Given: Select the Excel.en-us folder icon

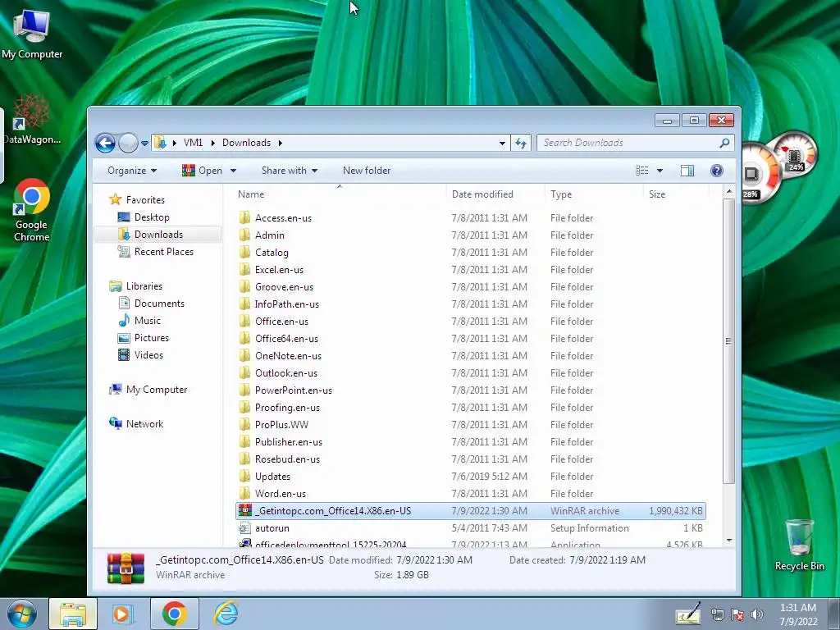Looking at the screenshot, I should [x=244, y=269].
